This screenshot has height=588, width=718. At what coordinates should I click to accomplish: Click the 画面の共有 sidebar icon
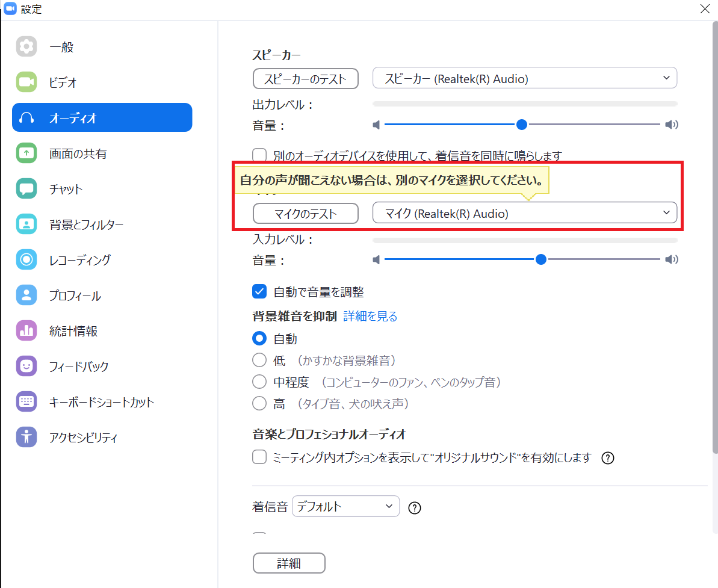26,153
